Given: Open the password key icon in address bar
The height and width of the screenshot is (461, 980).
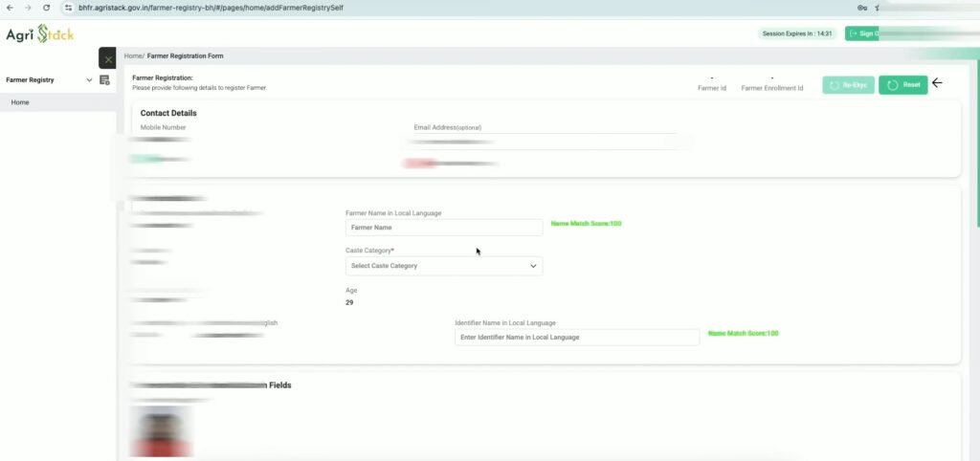Looking at the screenshot, I should click(862, 8).
